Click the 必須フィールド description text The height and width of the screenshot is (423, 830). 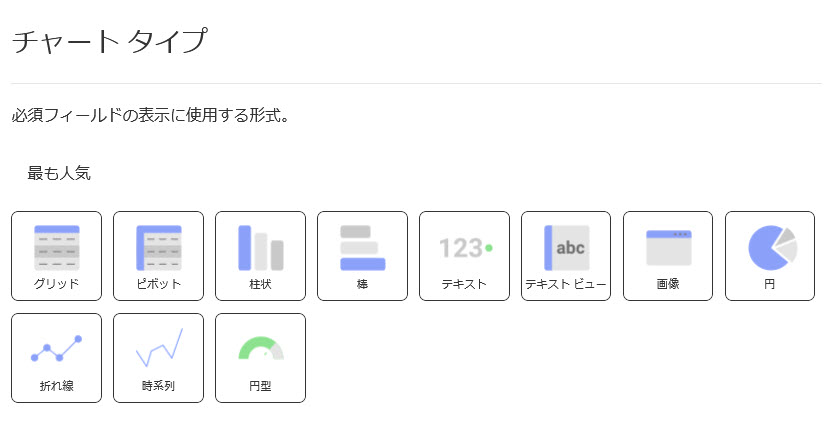(x=150, y=116)
